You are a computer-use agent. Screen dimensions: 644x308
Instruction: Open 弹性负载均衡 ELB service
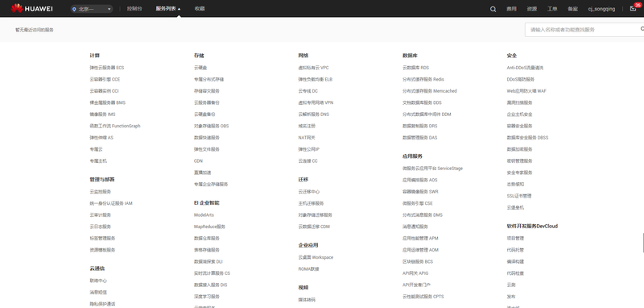click(x=316, y=79)
